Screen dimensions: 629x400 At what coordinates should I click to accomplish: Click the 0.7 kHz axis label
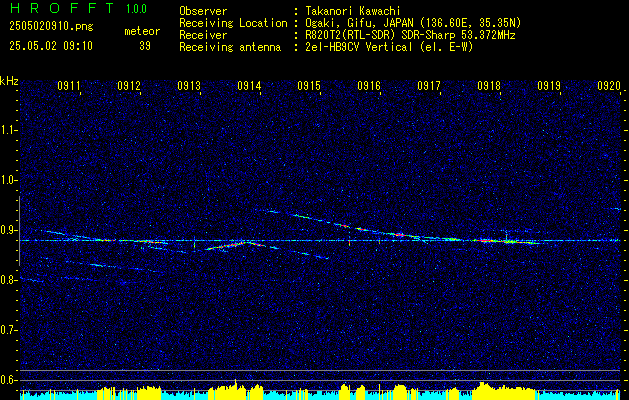pyautogui.click(x=8, y=330)
